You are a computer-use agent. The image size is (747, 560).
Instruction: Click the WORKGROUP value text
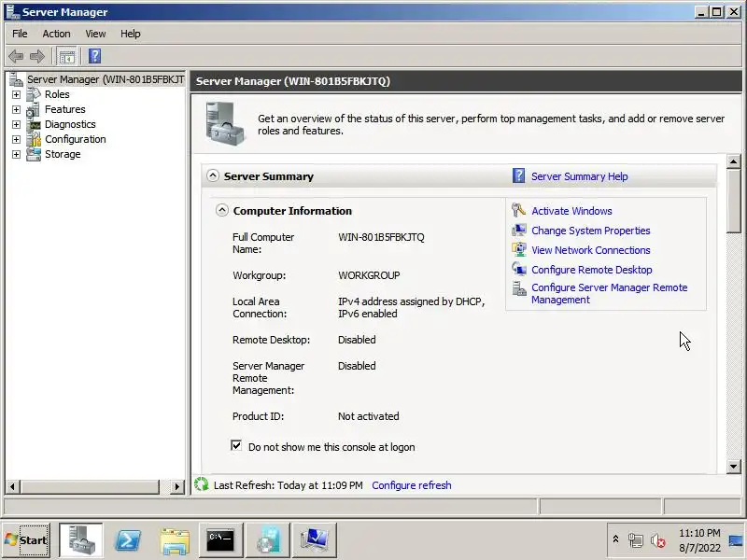[369, 275]
